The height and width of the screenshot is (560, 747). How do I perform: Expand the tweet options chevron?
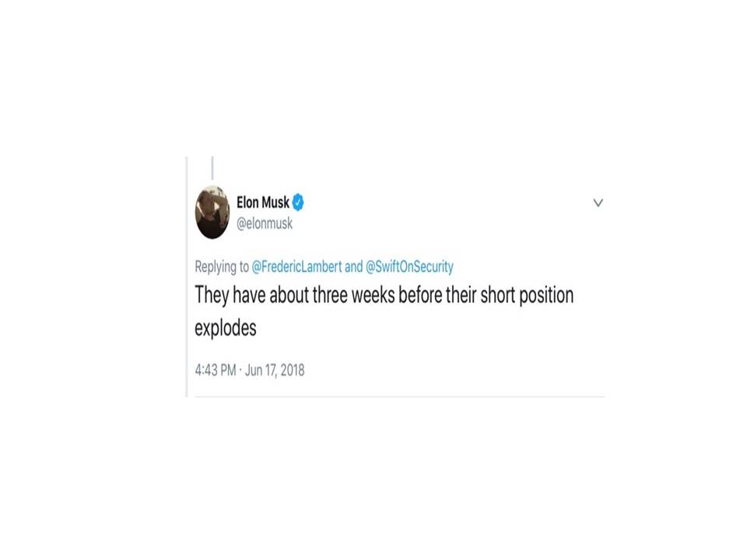click(598, 203)
